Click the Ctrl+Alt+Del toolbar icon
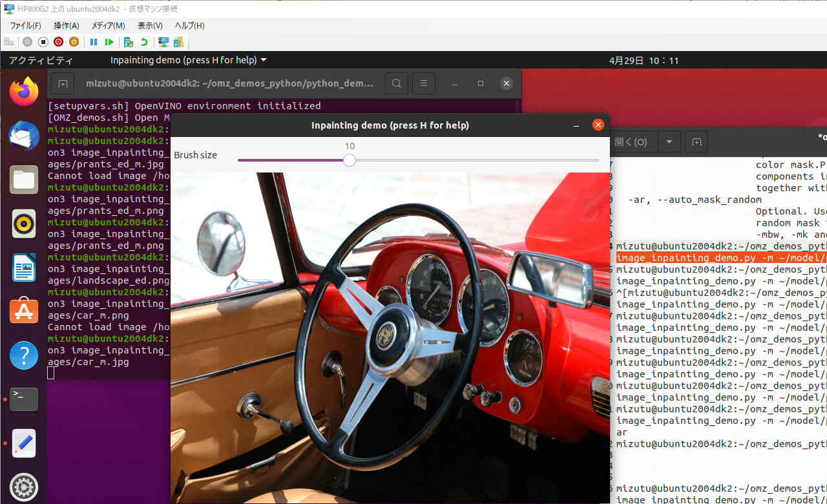Viewport: 827px width, 504px height. point(9,42)
